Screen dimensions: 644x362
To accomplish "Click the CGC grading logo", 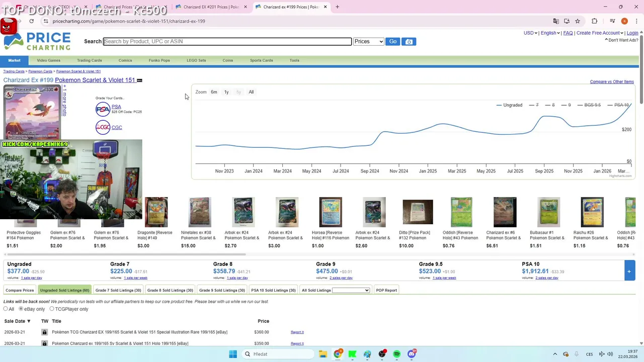I will [x=103, y=127].
